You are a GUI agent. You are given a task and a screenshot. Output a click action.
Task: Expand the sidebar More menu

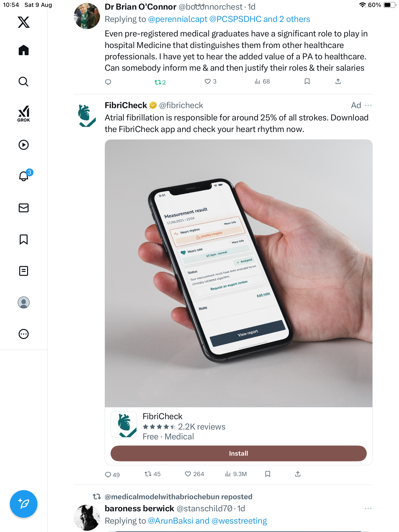pos(24,334)
